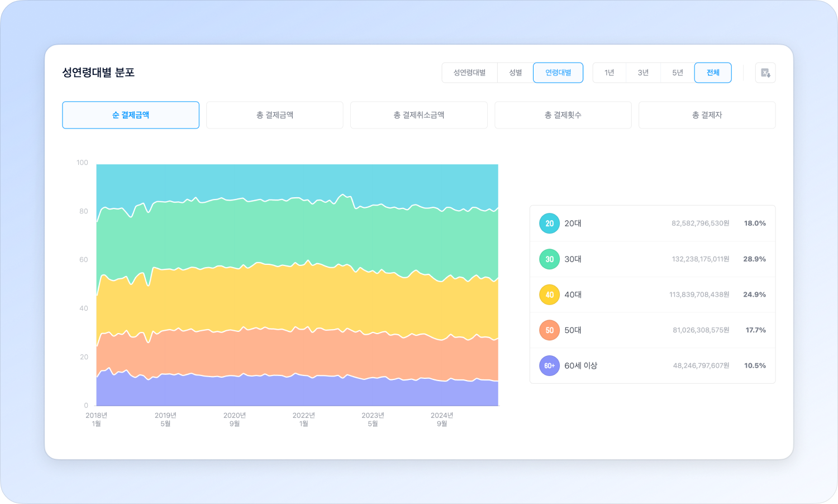Show the 총 결제횟수 tab

click(x=563, y=115)
